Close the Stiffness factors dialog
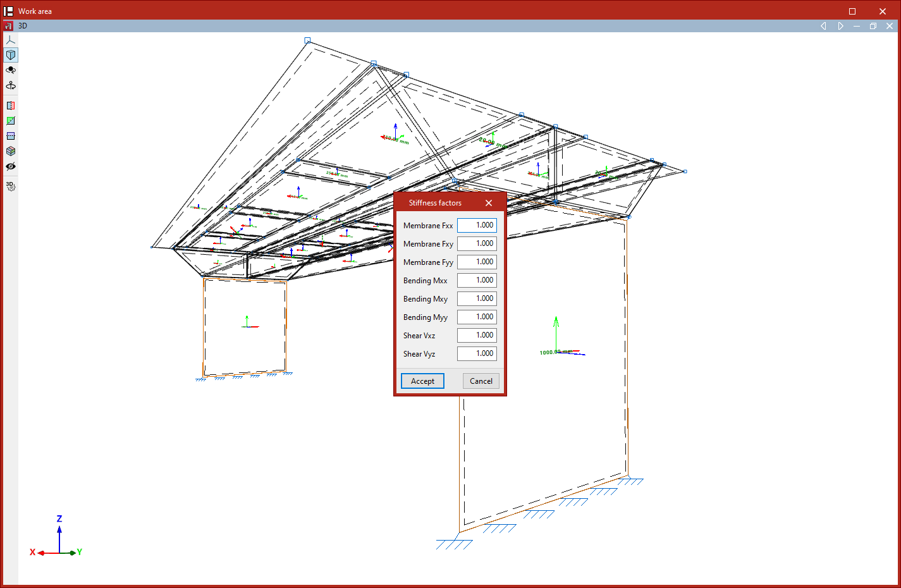The width and height of the screenshot is (901, 588). [489, 203]
